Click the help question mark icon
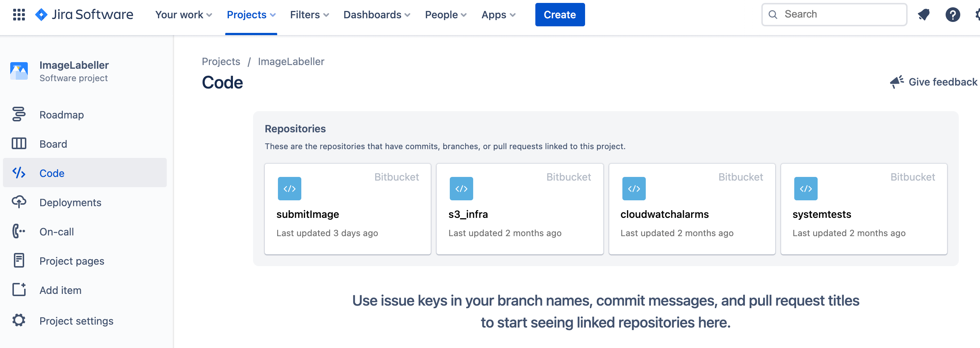Screen dimensions: 980x348 coord(952,15)
